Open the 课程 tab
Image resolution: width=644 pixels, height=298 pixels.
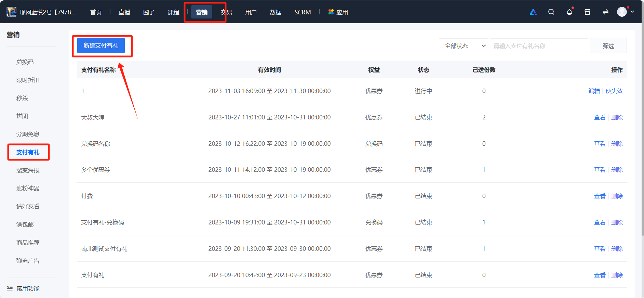174,12
